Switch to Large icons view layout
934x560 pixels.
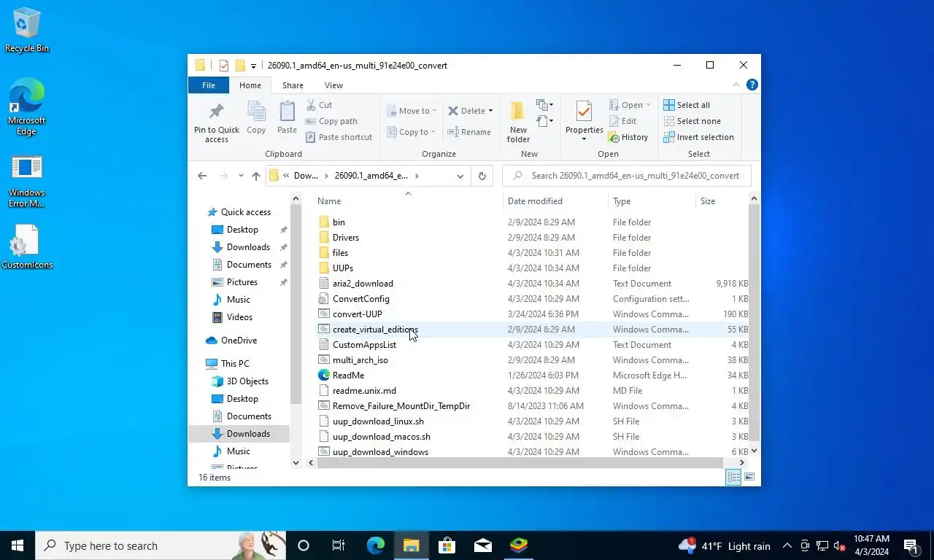749,478
